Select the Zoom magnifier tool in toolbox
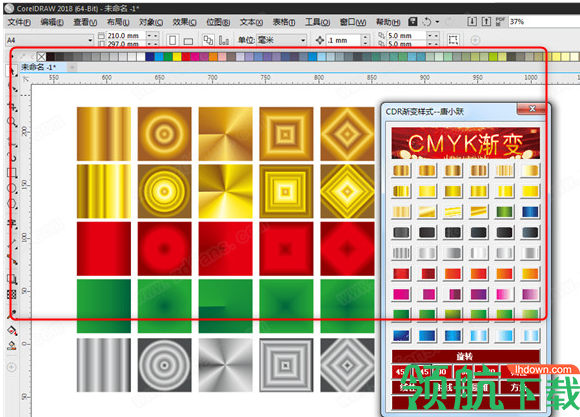580x417 pixels. [x=12, y=122]
